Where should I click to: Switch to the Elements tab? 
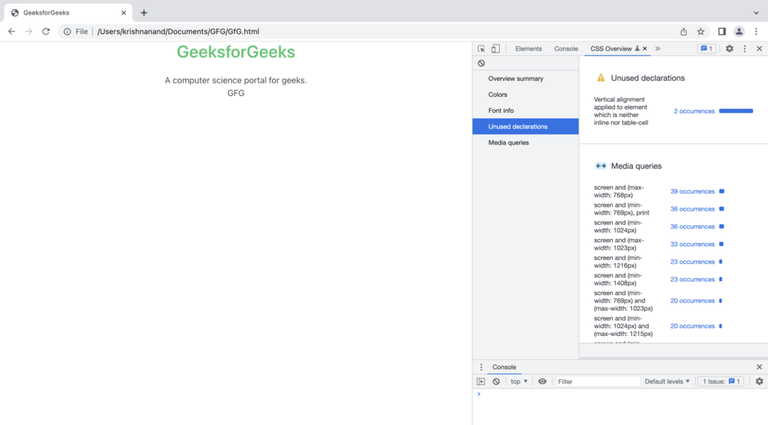[x=528, y=48]
